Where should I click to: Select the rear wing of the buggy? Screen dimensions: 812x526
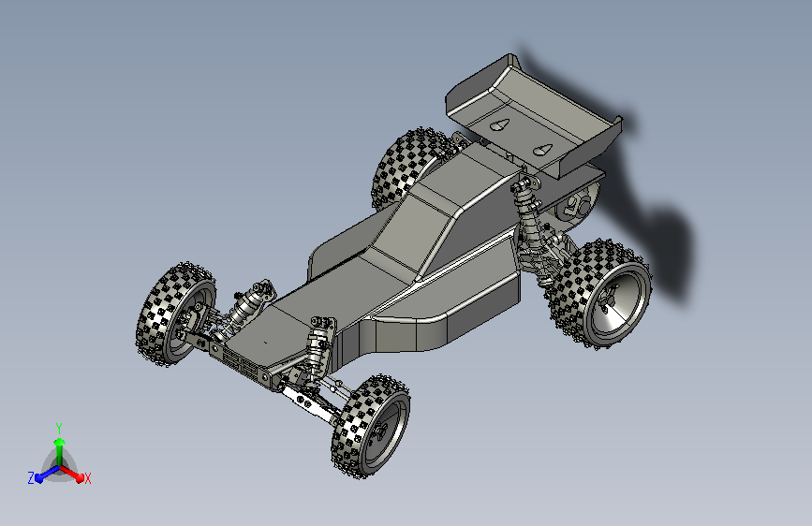[534, 116]
